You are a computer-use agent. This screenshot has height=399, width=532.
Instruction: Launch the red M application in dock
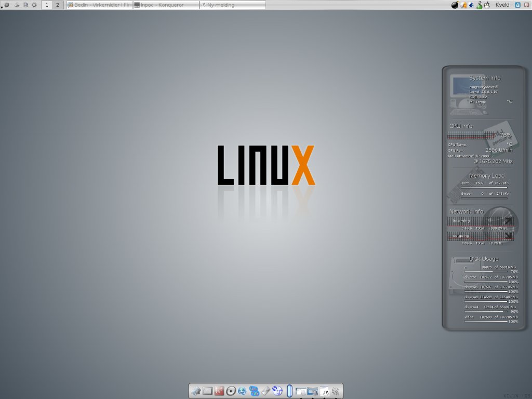(219, 391)
